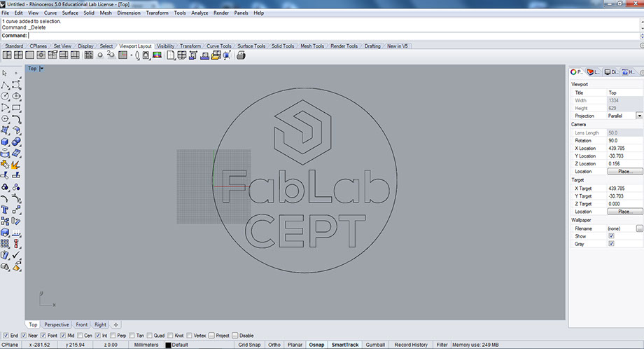Click the Explode tool icon

(16, 165)
